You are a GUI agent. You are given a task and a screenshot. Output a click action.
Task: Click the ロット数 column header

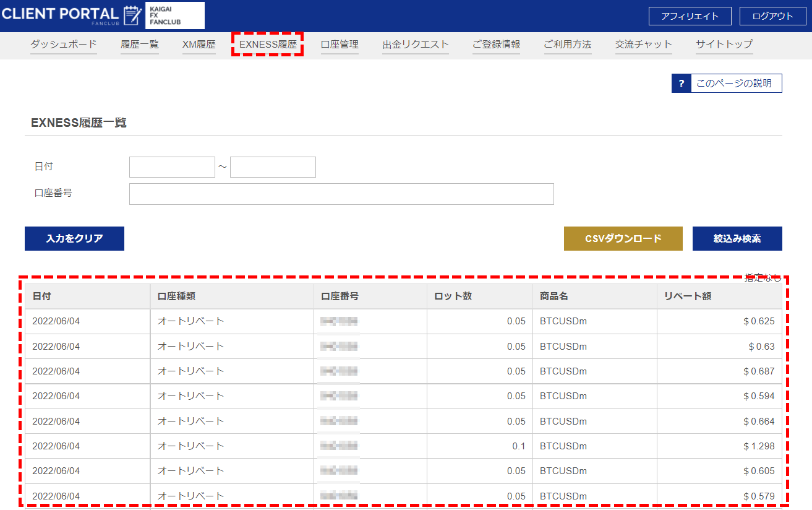(480, 296)
